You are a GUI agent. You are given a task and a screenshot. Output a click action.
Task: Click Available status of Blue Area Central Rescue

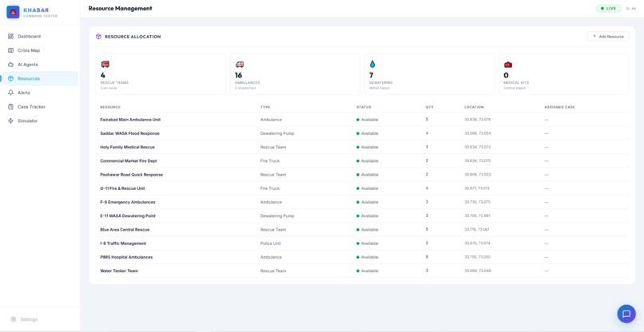(x=368, y=229)
